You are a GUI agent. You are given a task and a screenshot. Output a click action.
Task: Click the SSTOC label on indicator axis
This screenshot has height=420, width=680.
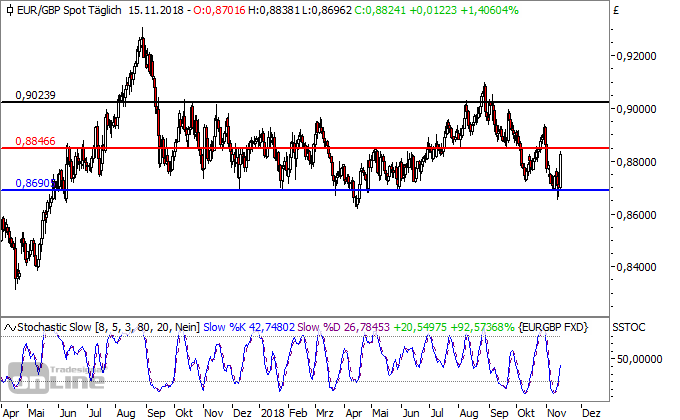[629, 327]
